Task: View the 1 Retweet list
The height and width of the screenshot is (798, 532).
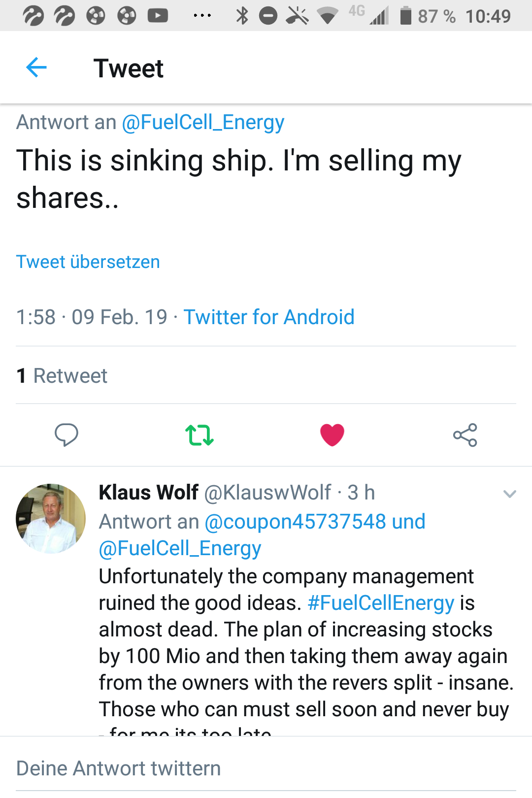Action: 62,376
